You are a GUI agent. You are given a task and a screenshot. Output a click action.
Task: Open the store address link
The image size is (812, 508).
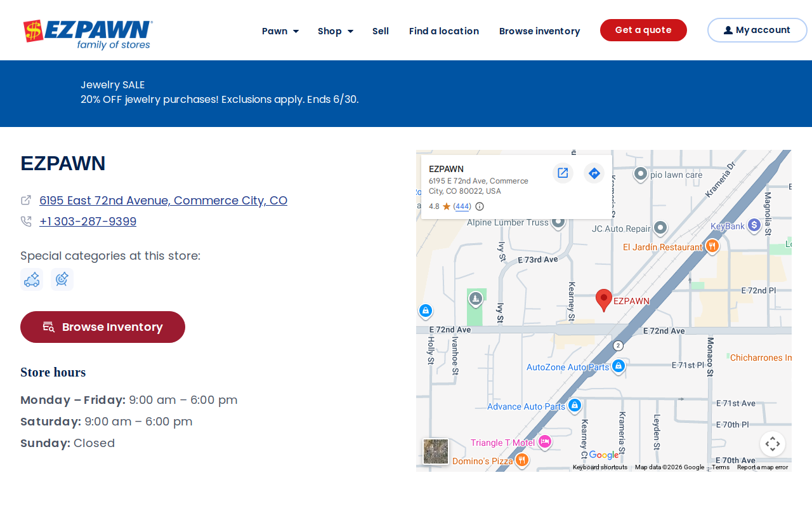(163, 201)
